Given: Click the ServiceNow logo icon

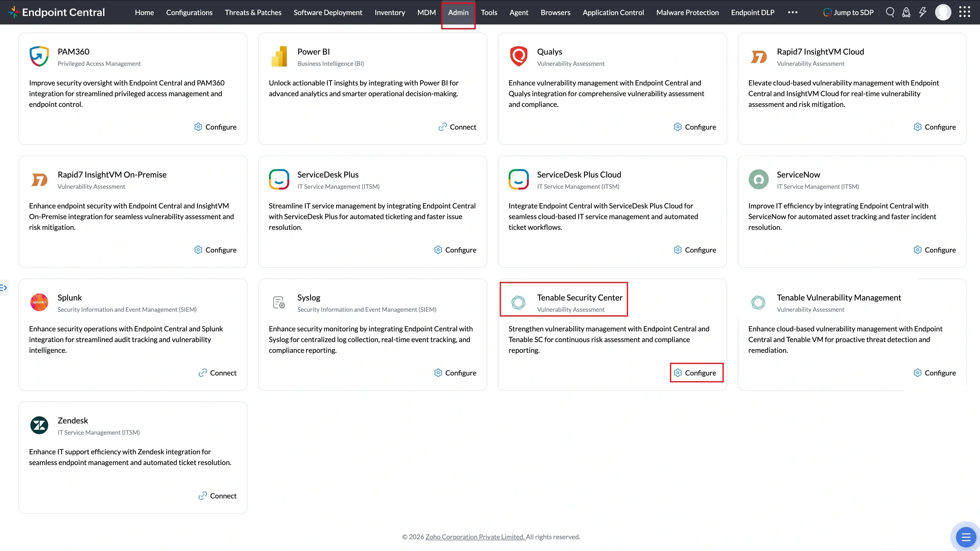Looking at the screenshot, I should point(758,180).
